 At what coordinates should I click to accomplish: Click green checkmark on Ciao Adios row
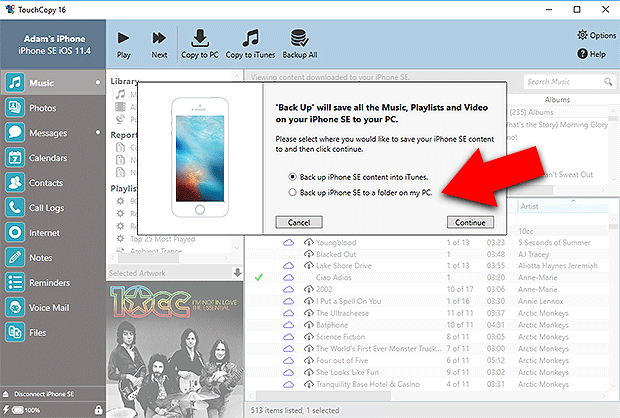pyautogui.click(x=259, y=278)
